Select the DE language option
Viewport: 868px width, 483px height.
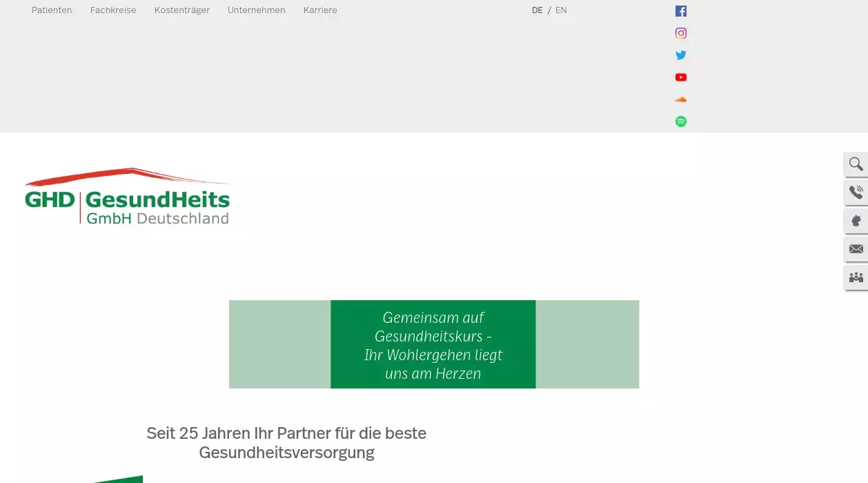[537, 10]
